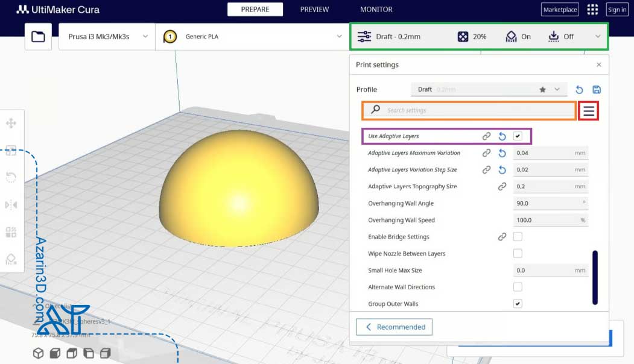Close the Print settings panel
Viewport: 634px width, 364px height.
[599, 64]
